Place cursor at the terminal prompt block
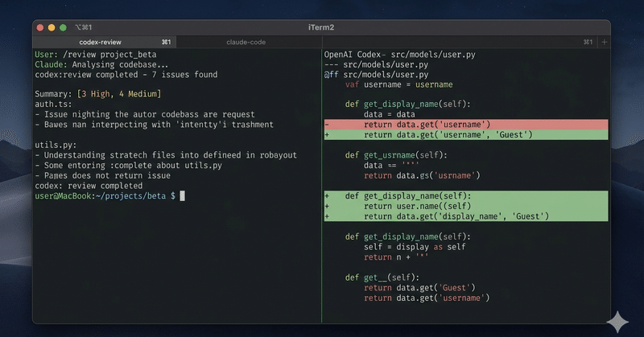 (x=183, y=195)
